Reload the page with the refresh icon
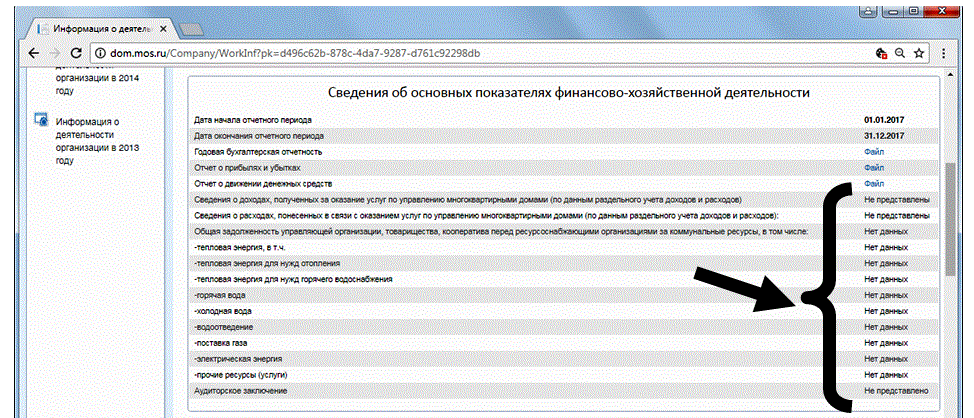Image resolution: width=974 pixels, height=418 pixels. [x=76, y=53]
